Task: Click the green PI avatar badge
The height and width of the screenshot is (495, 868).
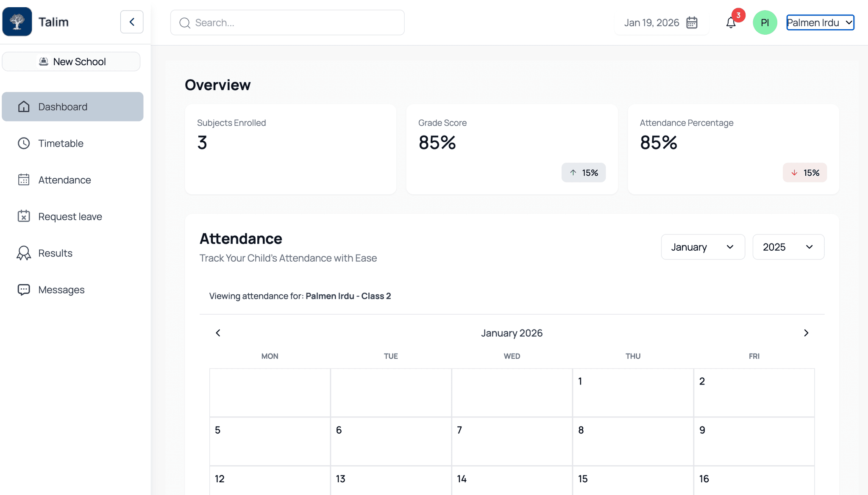Action: (x=765, y=22)
